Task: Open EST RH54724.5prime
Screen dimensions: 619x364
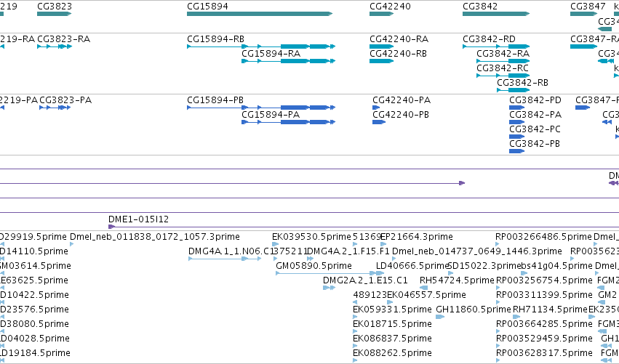Action: 423,288
